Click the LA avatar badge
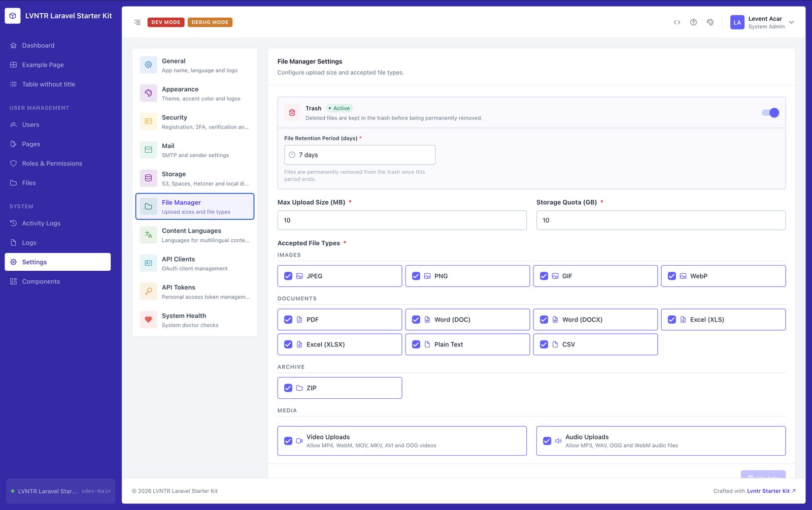This screenshot has height=510, width=812. pos(737,22)
